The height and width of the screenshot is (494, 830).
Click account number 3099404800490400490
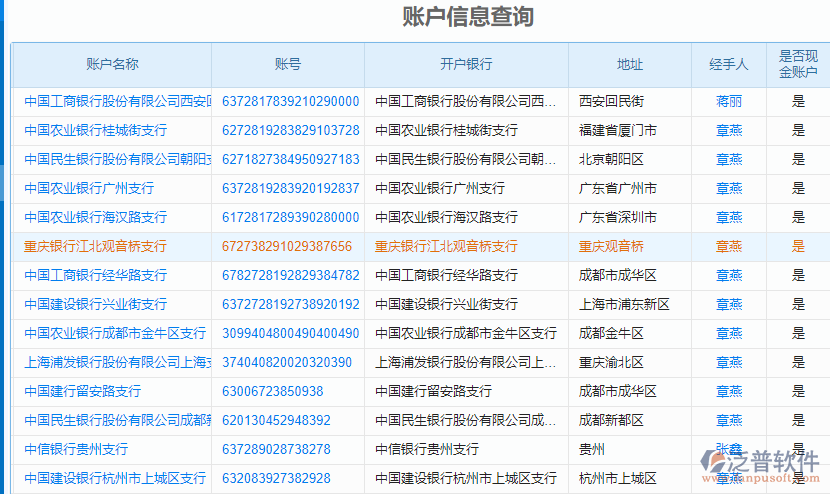pos(291,334)
